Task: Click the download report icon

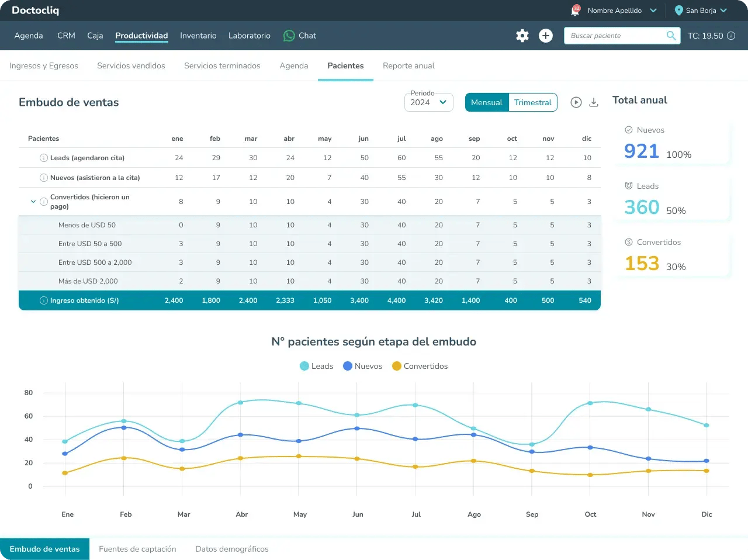Action: pyautogui.click(x=594, y=102)
